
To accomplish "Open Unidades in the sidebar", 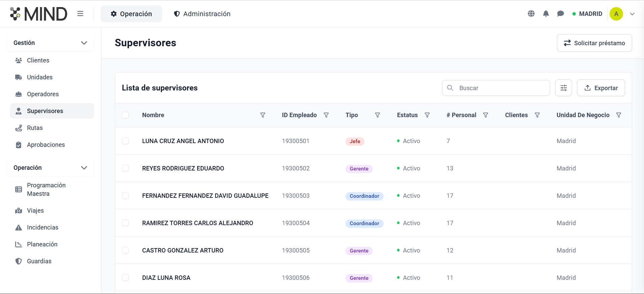I will [52, 77].
